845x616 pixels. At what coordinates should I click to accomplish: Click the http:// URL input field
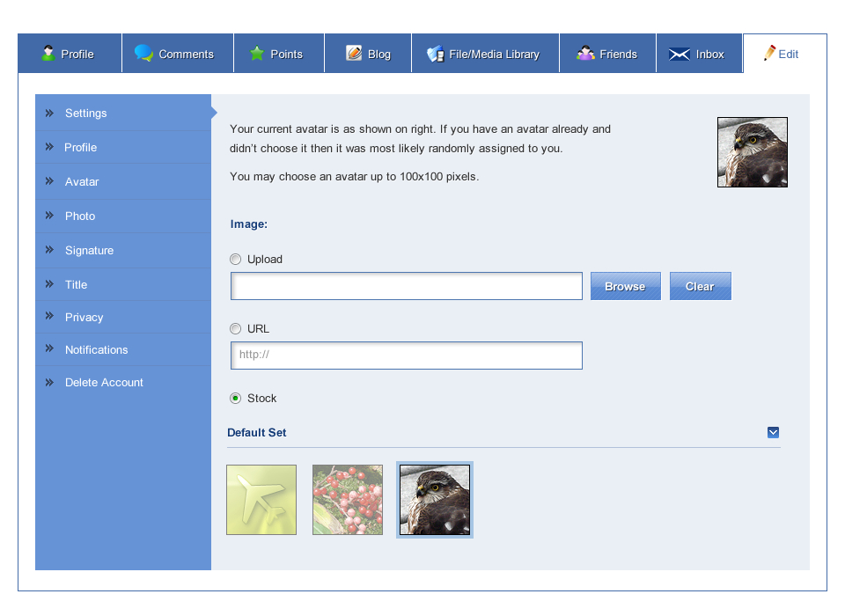click(x=406, y=356)
